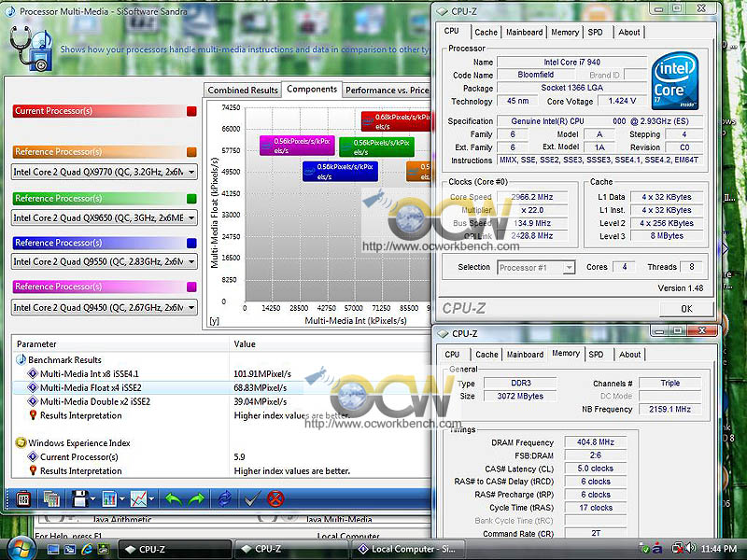Toggle the orange Reference Processor color box
This screenshot has height=560, width=747.
click(x=191, y=152)
